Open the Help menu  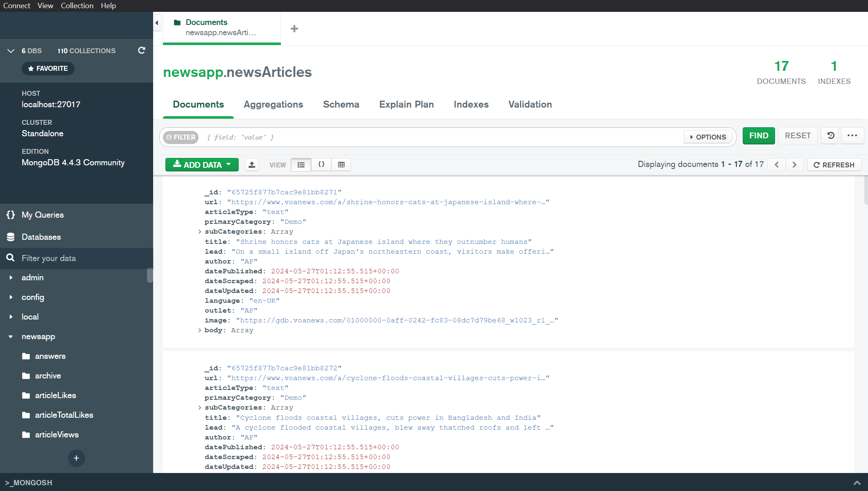tap(108, 6)
